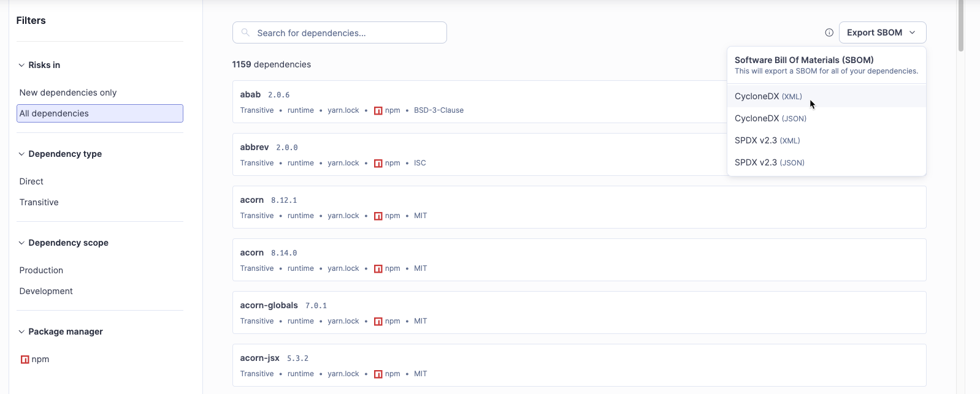Viewport: 980px width, 394px height.
Task: Click npm icon in acorn-globals row
Action: tap(378, 322)
